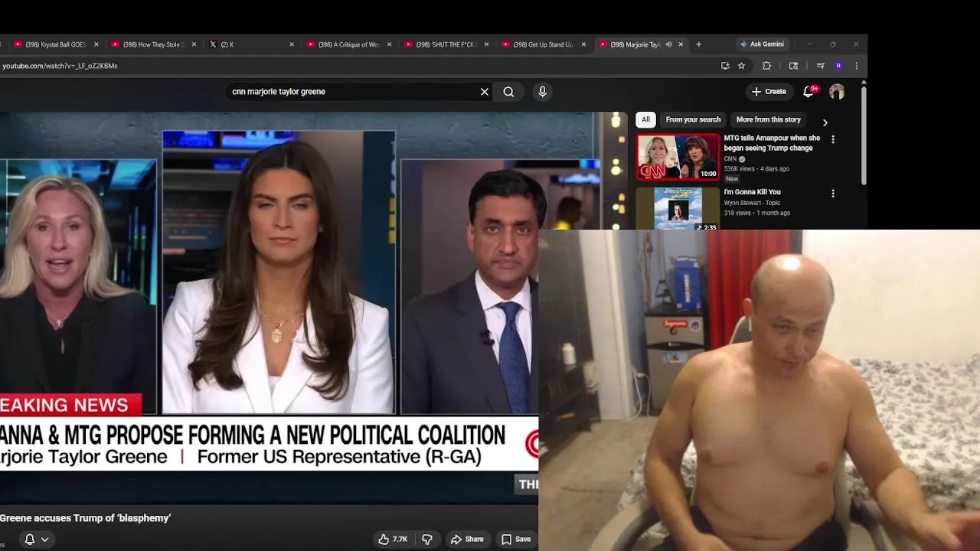The height and width of the screenshot is (551, 980).
Task: Open the subscription notification bell dropdown
Action: tap(36, 539)
